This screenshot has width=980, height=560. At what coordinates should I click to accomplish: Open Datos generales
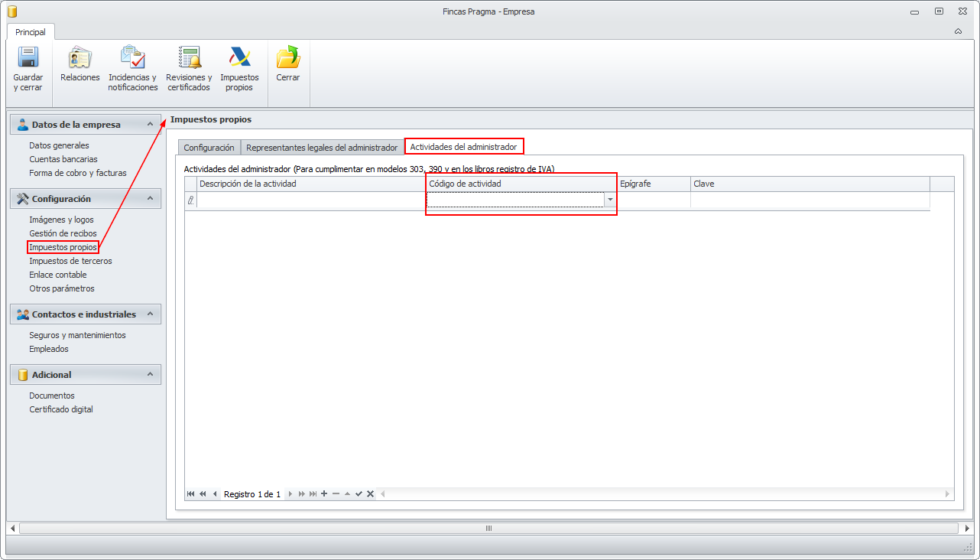click(x=59, y=145)
